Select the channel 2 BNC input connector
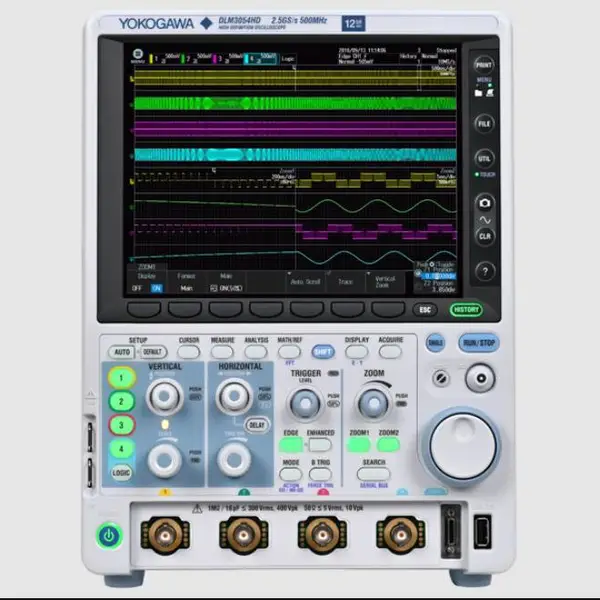This screenshot has width=600, height=600. pos(244,535)
